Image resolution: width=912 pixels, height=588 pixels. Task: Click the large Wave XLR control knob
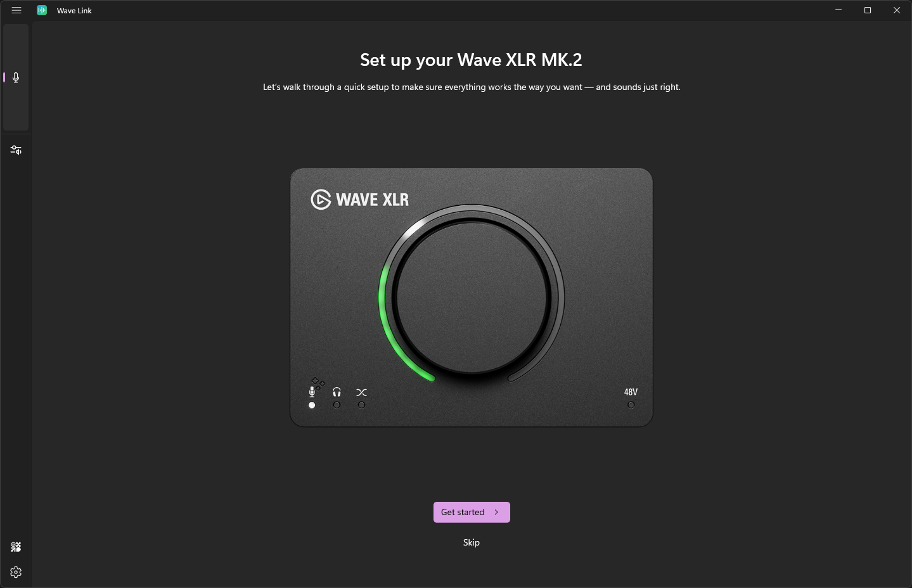(x=472, y=297)
